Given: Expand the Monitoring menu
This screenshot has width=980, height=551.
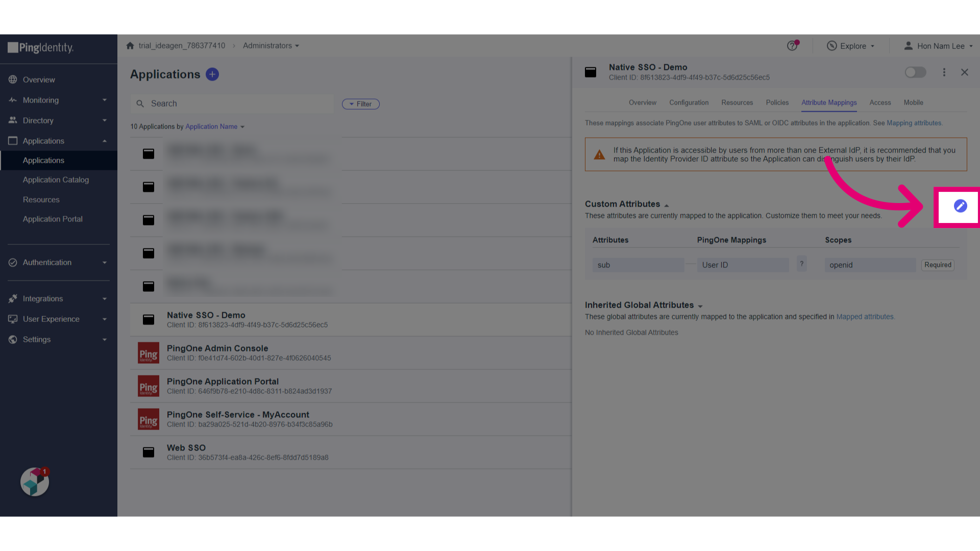Looking at the screenshot, I should (x=105, y=100).
